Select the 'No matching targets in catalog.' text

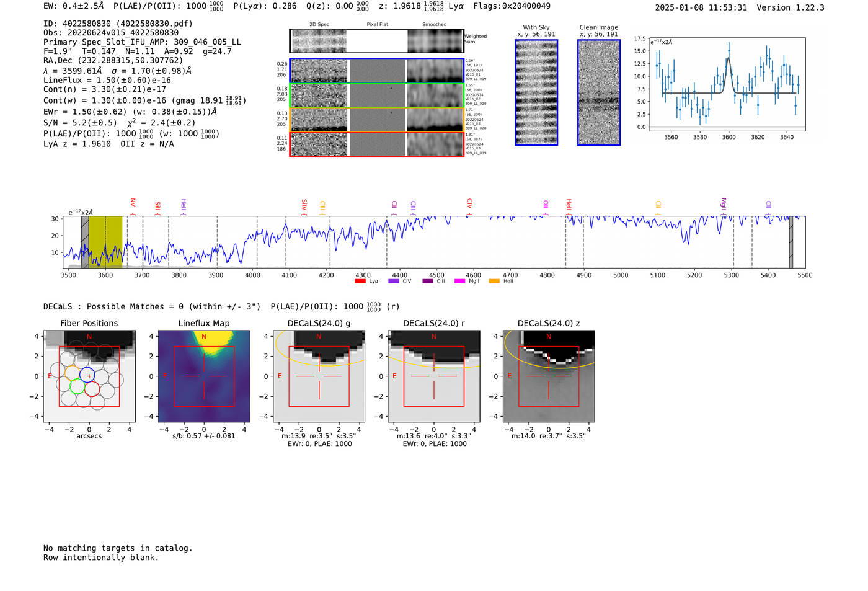[118, 548]
